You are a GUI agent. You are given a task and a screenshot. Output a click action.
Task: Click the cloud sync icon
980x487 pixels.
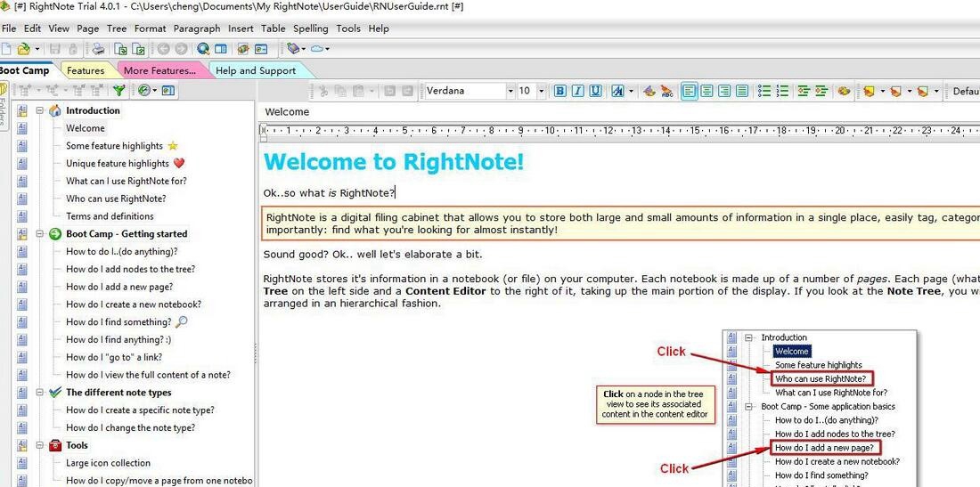(x=317, y=49)
